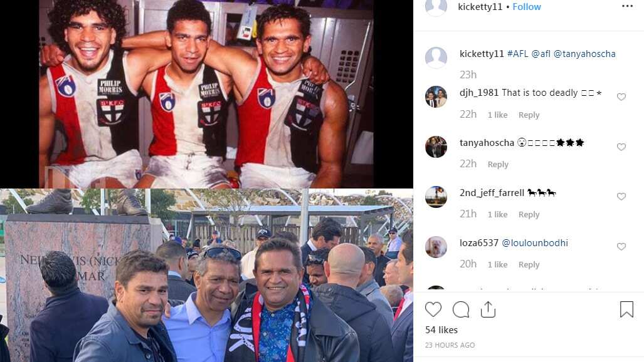Image resolution: width=644 pixels, height=362 pixels.
Task: Open kicketty11 header profile name
Action: (x=480, y=7)
